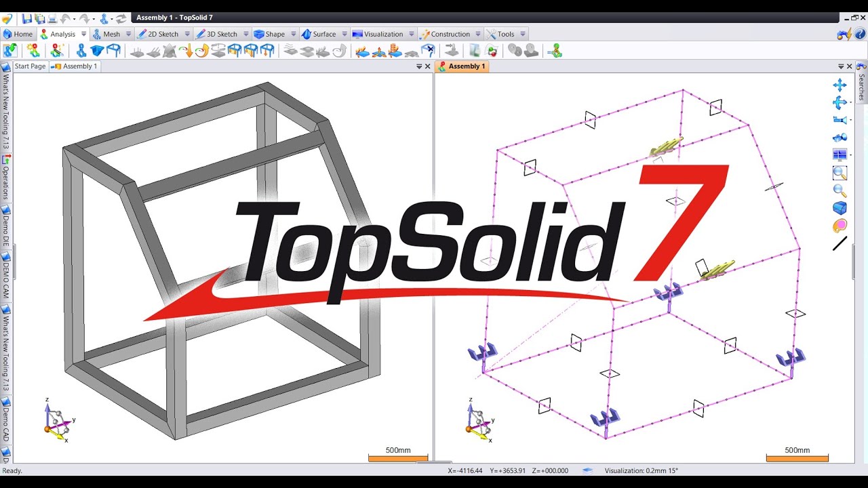Click the first icon of the Analysis toolbar

10,50
